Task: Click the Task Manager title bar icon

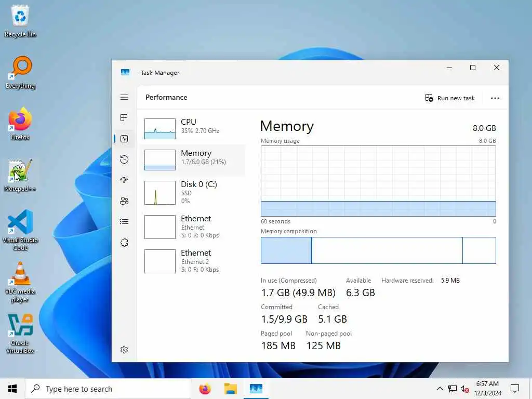Action: 125,72
